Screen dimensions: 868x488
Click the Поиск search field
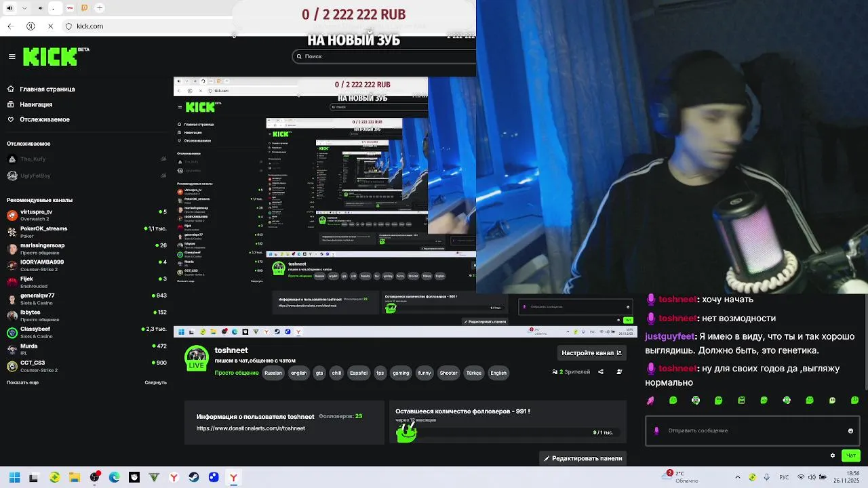(x=384, y=56)
